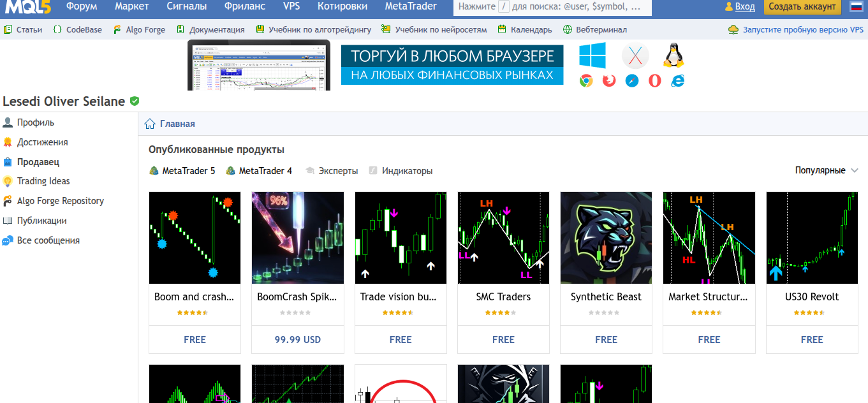Click the Chrome icon in banner
868x403 pixels.
[586, 81]
